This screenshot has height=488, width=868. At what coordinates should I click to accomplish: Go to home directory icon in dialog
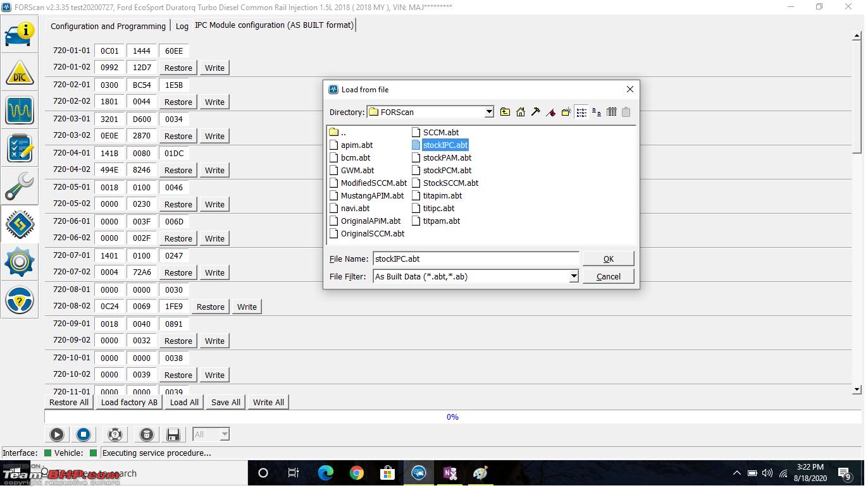pyautogui.click(x=521, y=112)
